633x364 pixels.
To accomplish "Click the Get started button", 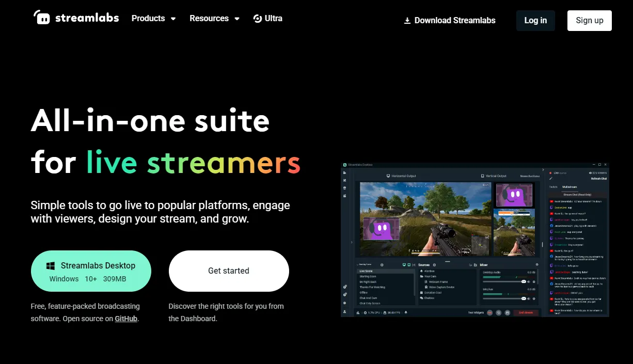I will 229,271.
